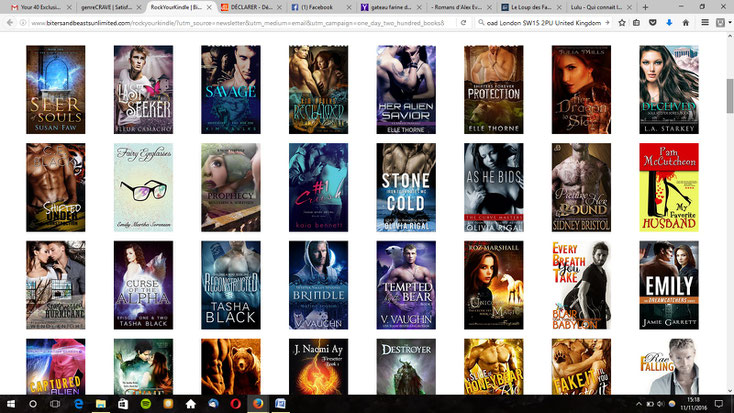
Task: Open the Stone Cold book cover
Action: [x=406, y=187]
